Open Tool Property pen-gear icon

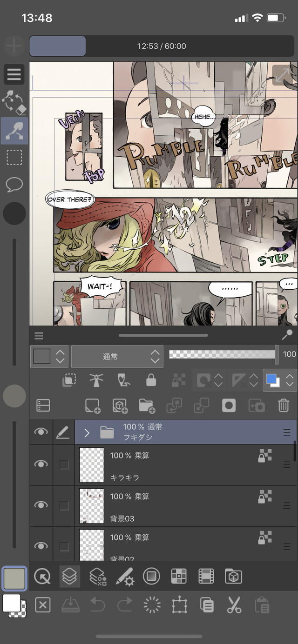[124, 577]
